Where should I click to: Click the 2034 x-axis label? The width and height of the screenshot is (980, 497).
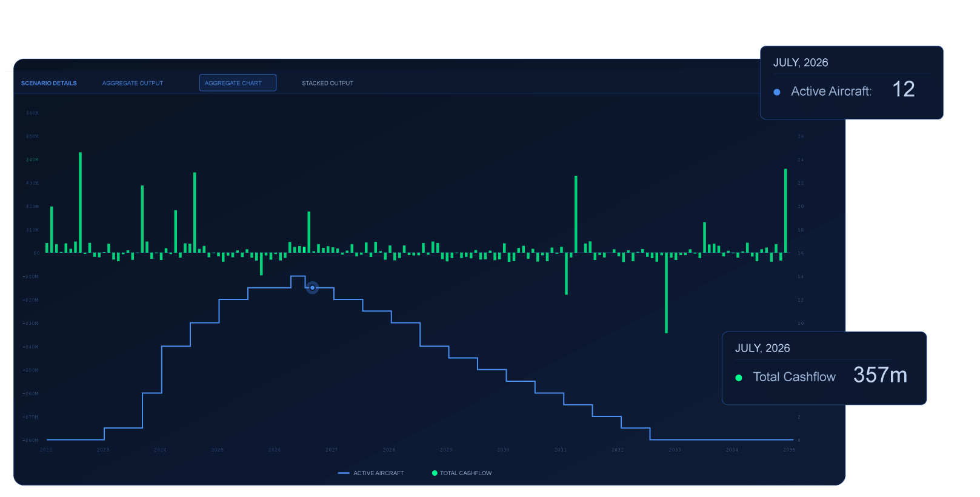[x=732, y=450]
